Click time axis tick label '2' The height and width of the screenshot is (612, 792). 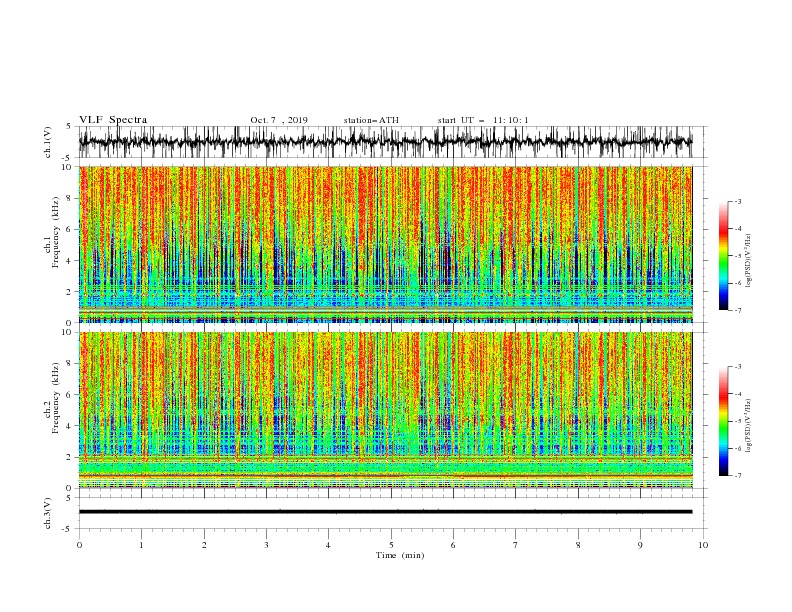coord(204,545)
